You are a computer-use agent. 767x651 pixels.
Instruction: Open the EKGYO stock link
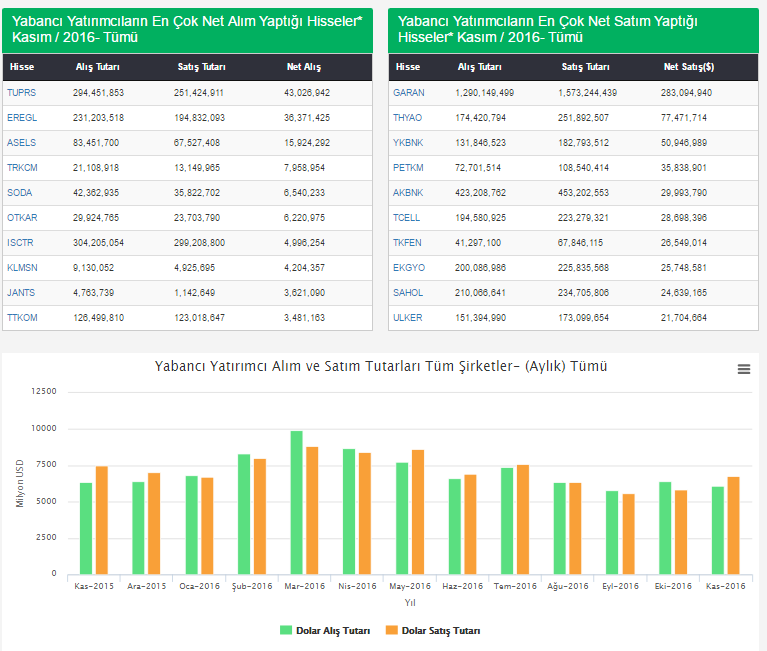click(409, 268)
